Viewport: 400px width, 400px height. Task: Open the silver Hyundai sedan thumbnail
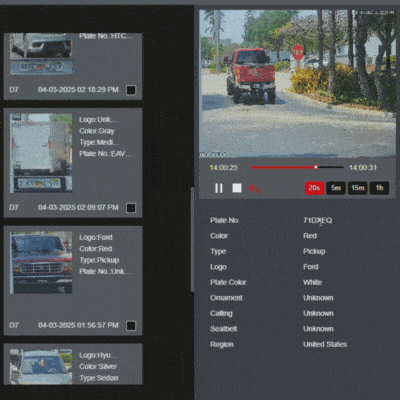click(x=41, y=367)
